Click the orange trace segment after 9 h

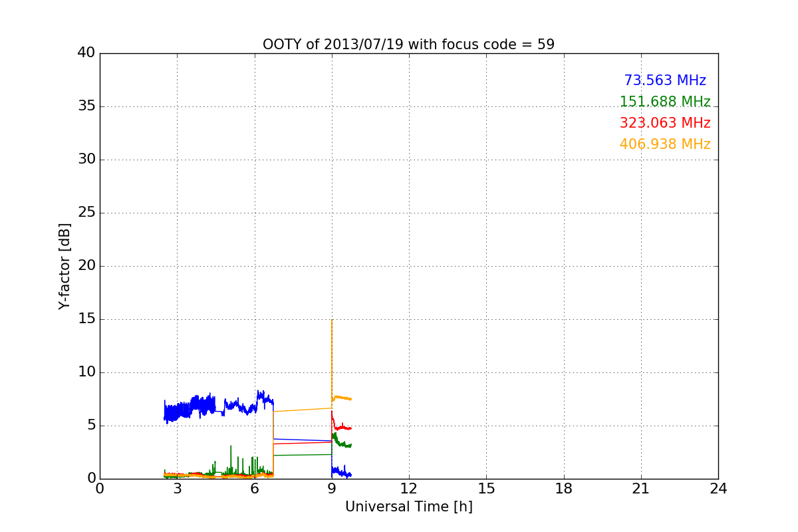(342, 398)
